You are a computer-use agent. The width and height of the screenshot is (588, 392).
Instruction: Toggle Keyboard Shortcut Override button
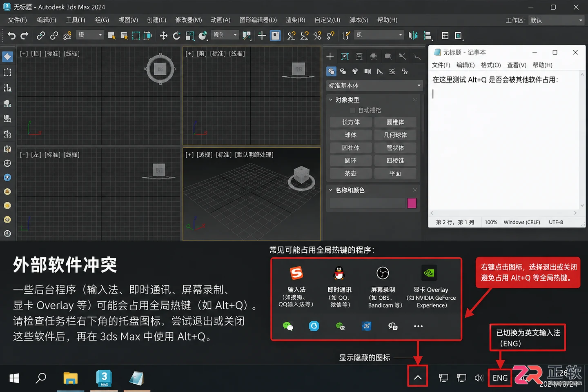[276, 36]
